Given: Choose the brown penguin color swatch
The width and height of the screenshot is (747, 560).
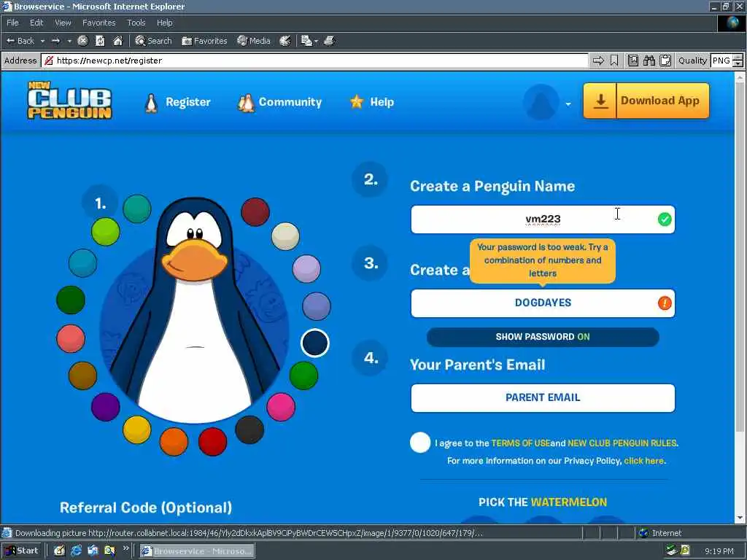Looking at the screenshot, I should click(82, 376).
